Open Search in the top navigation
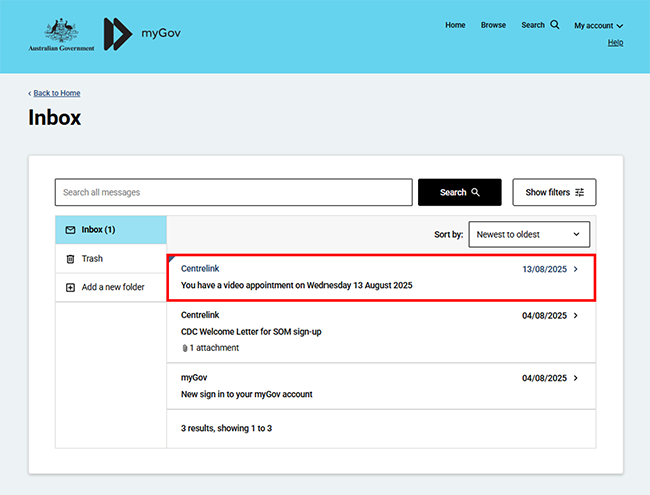This screenshot has width=650, height=495. pos(540,25)
